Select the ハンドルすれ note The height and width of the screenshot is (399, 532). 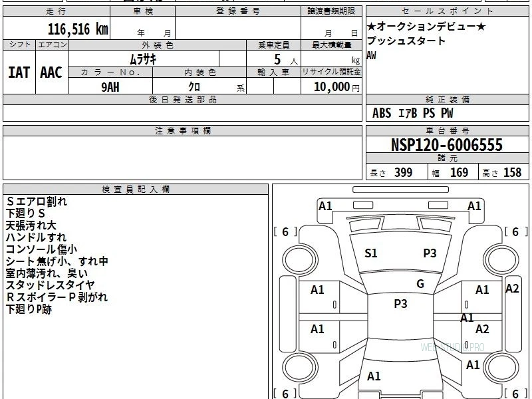(x=36, y=237)
